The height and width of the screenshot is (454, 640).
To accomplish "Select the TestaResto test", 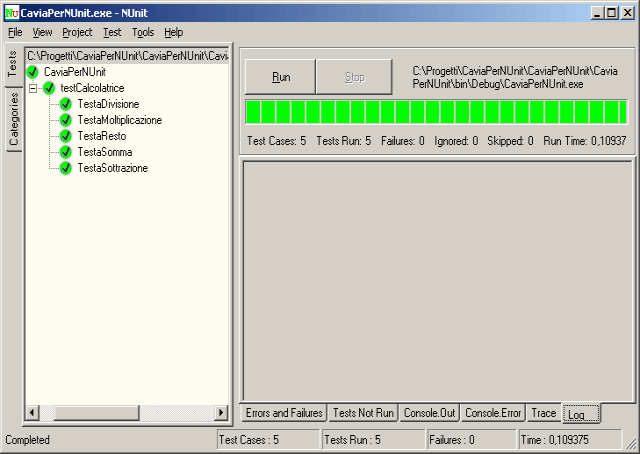I will (102, 136).
